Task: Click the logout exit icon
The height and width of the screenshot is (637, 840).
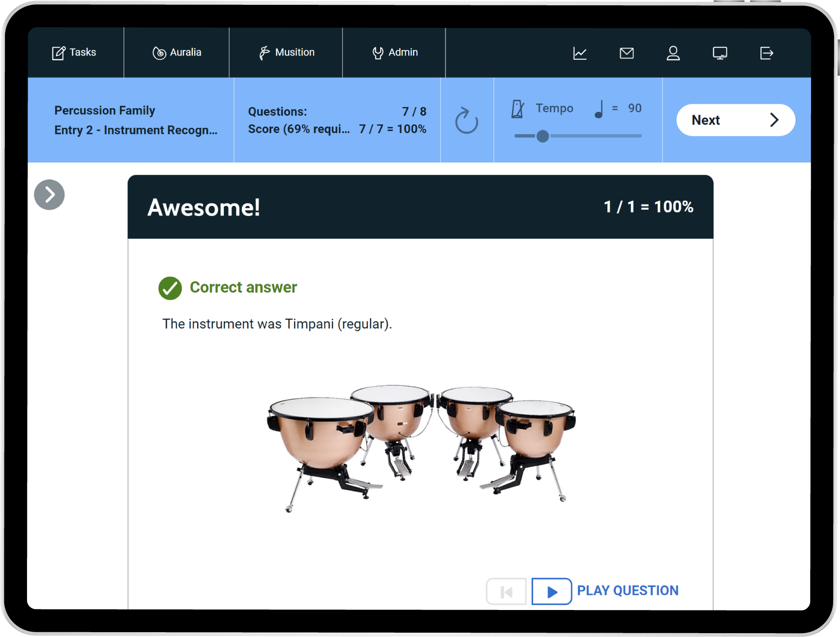Action: coord(766,53)
